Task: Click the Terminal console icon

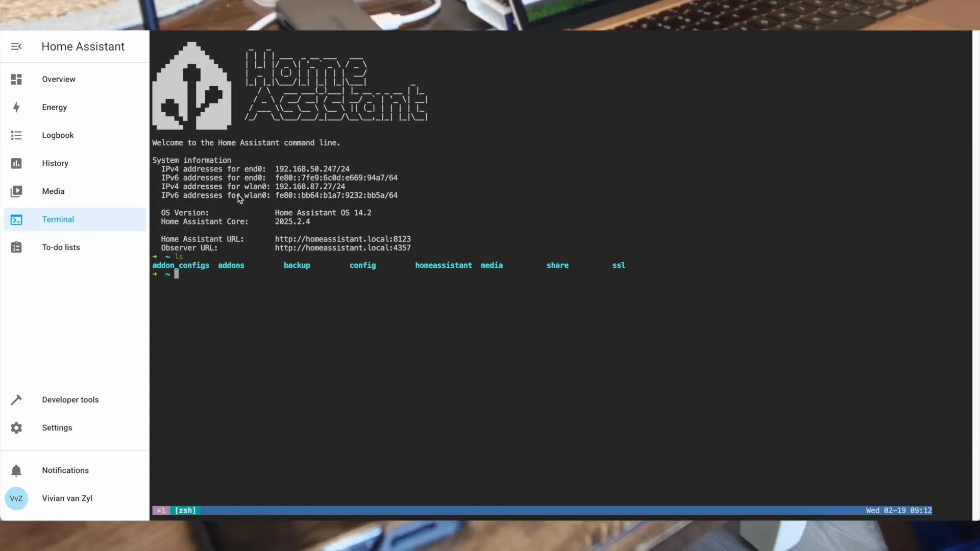Action: pyautogui.click(x=16, y=219)
